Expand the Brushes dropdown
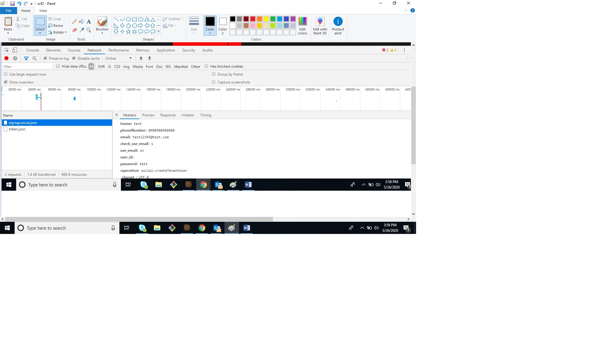611x364 pixels. click(102, 33)
